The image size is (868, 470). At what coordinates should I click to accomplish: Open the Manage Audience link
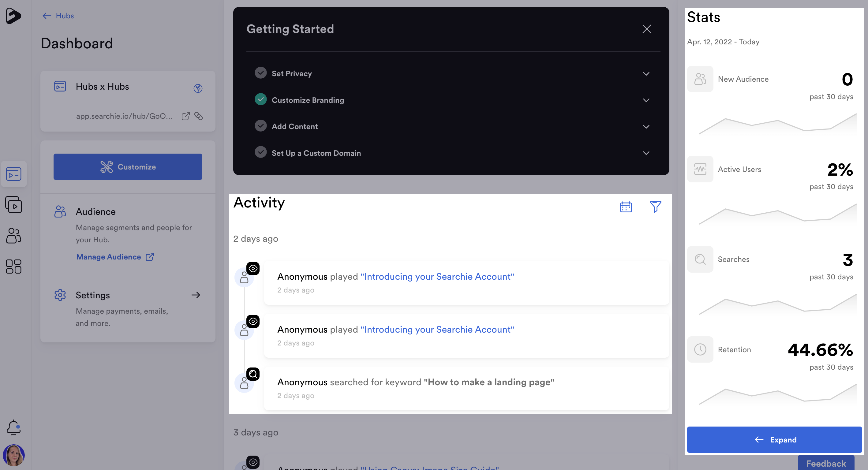click(x=115, y=257)
